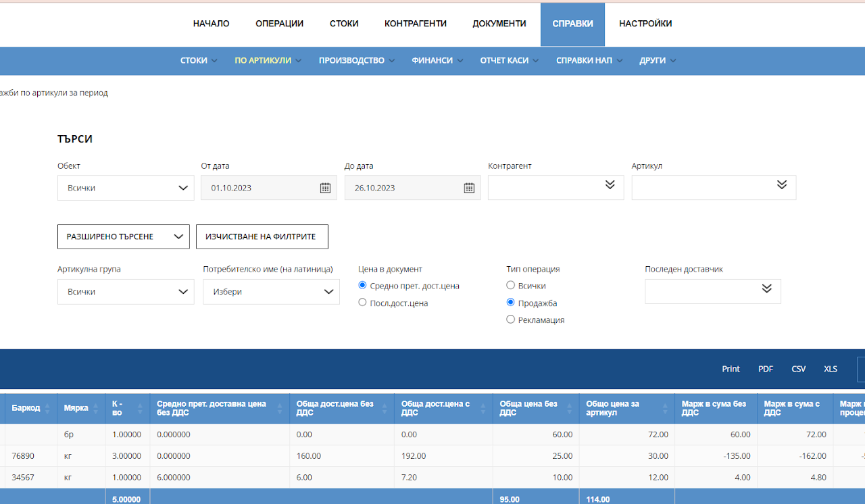Sort by Обща дост.цена с ДДС arrows
This screenshot has width=865, height=504.
(x=483, y=408)
